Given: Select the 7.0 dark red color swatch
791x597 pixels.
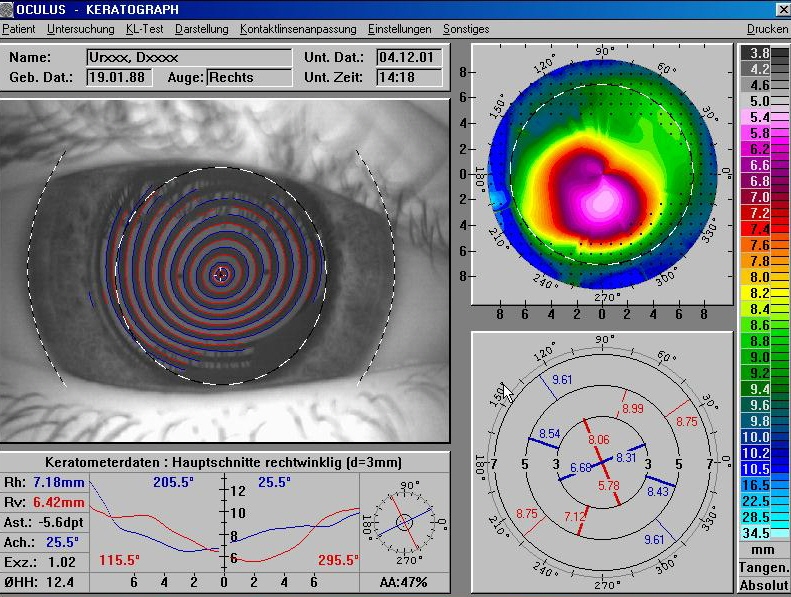Looking at the screenshot, I should click(x=763, y=197).
